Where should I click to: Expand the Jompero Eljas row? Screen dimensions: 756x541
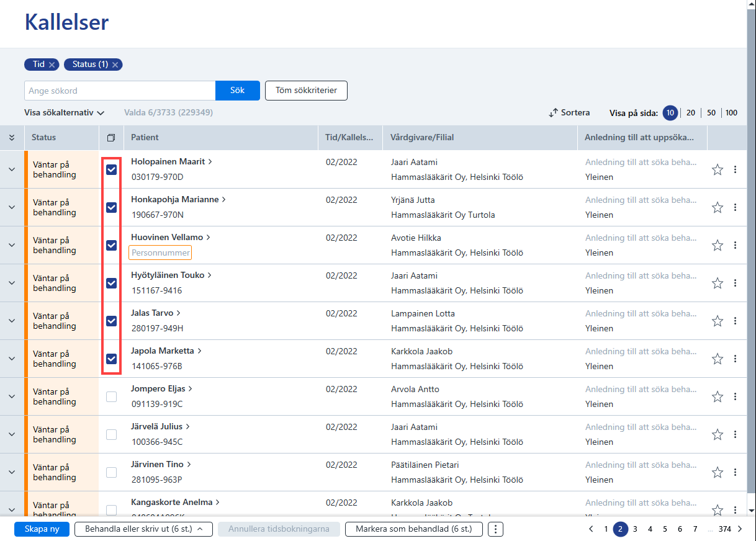tap(12, 396)
